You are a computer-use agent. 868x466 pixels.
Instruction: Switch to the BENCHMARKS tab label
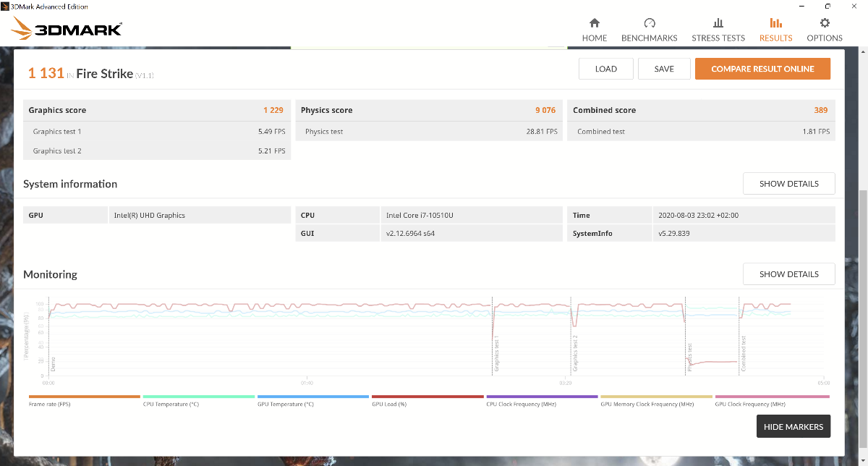(649, 38)
